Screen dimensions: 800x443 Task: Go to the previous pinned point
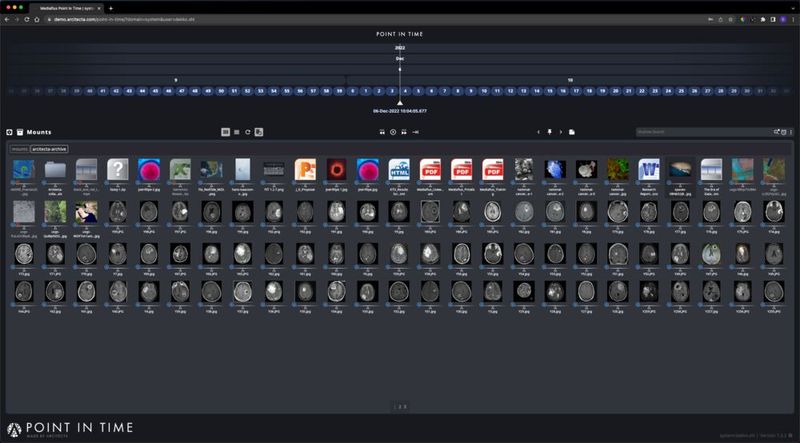(538, 132)
